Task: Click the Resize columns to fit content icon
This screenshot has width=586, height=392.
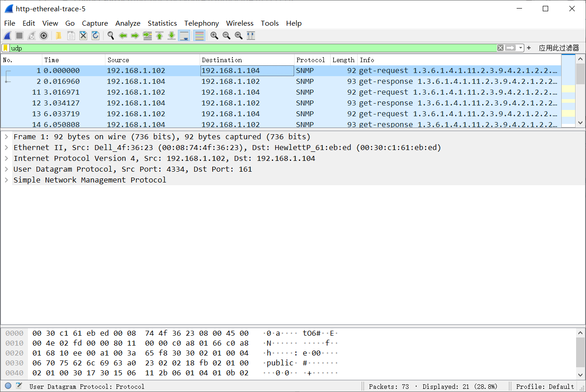Action: point(251,36)
